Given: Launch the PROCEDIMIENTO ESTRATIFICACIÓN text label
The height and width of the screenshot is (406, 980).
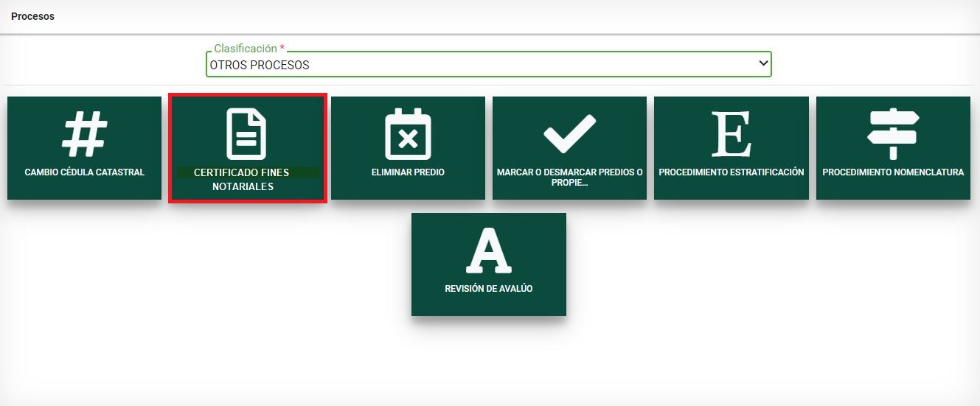Looking at the screenshot, I should 731,172.
